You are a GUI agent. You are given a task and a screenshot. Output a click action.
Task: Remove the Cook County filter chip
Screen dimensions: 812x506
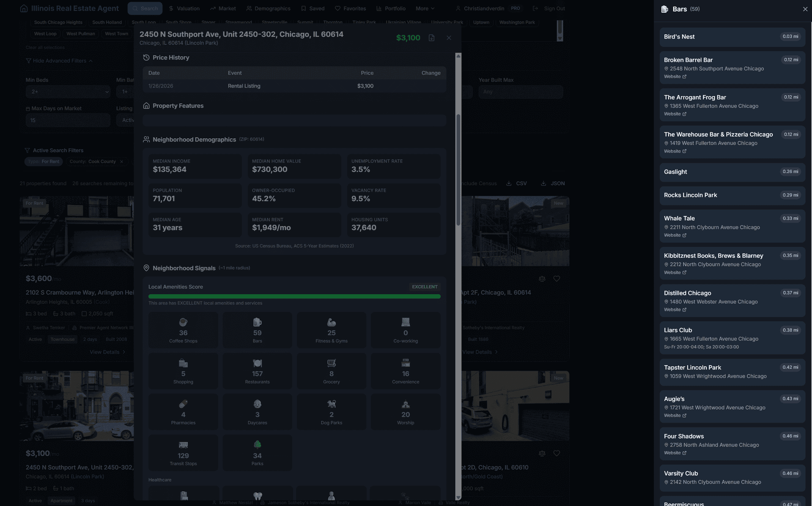coord(121,161)
